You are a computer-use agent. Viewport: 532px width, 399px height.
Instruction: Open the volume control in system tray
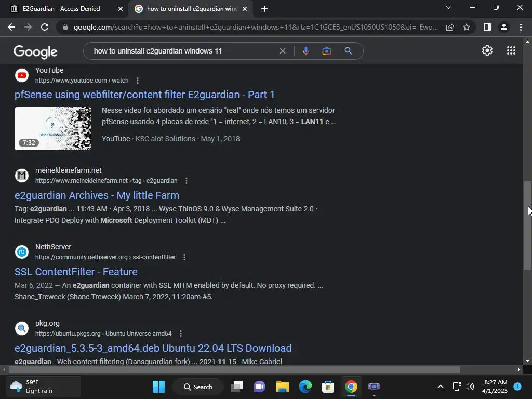point(470,387)
